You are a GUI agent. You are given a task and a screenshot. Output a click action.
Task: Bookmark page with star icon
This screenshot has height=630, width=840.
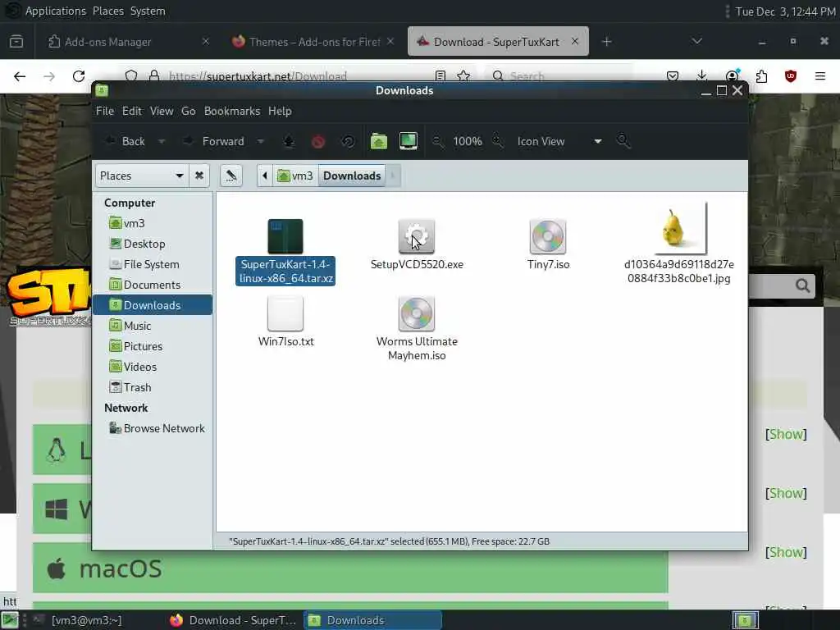coord(464,76)
